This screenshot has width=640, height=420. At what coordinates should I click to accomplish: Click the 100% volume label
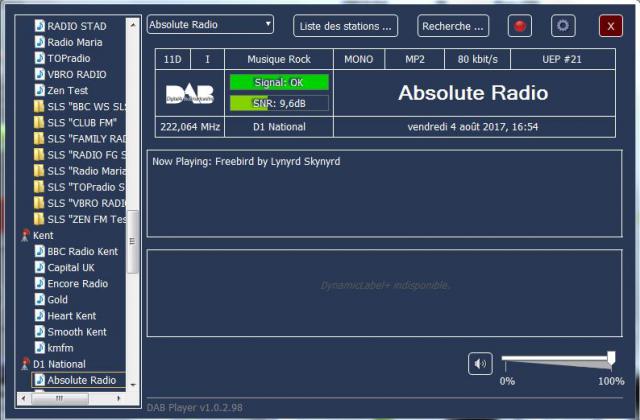(611, 381)
